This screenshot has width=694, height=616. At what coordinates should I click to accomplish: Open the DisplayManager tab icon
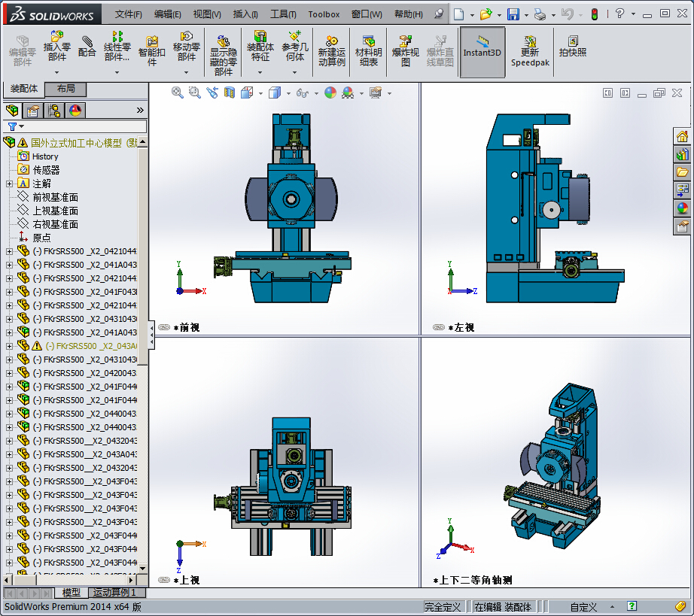pyautogui.click(x=75, y=110)
